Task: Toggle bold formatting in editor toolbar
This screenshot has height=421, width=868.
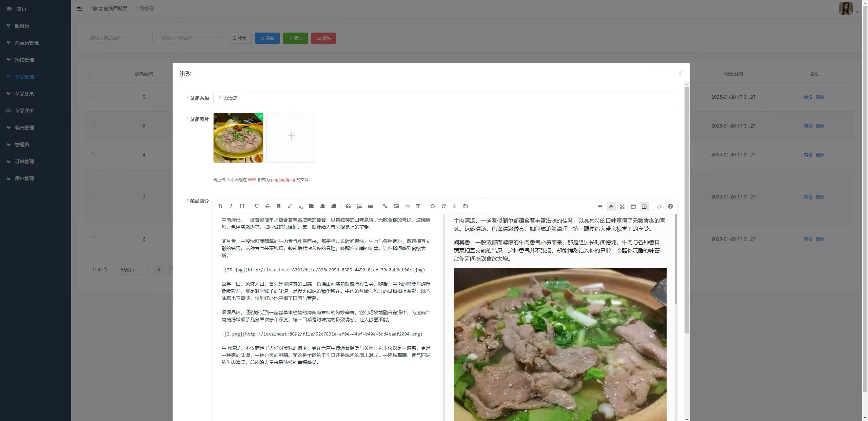Action: point(220,206)
